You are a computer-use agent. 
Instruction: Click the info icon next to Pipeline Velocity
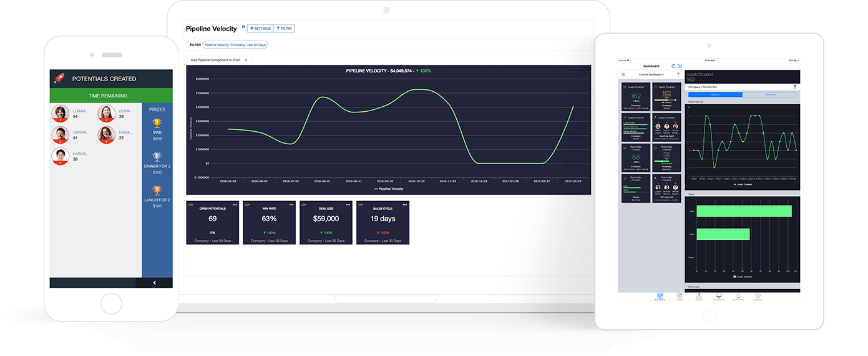(243, 27)
